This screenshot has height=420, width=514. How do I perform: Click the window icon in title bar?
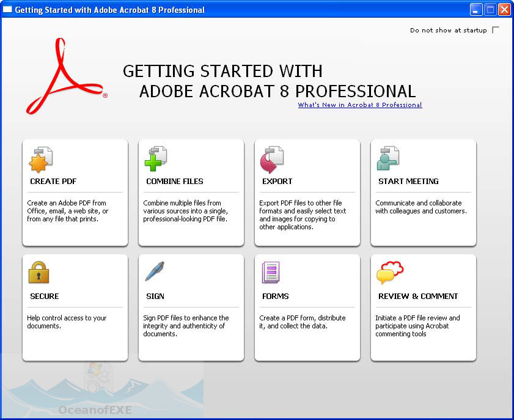(7, 10)
